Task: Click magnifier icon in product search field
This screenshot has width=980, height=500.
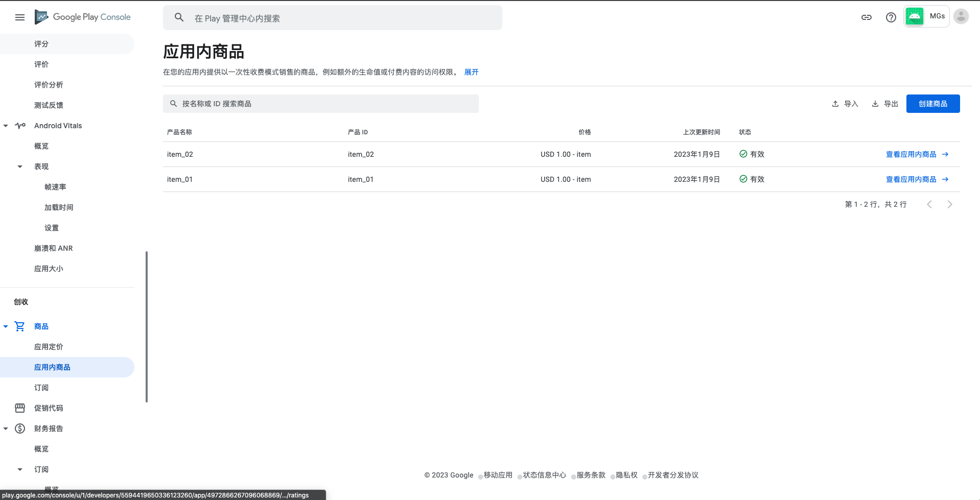Action: click(x=174, y=104)
